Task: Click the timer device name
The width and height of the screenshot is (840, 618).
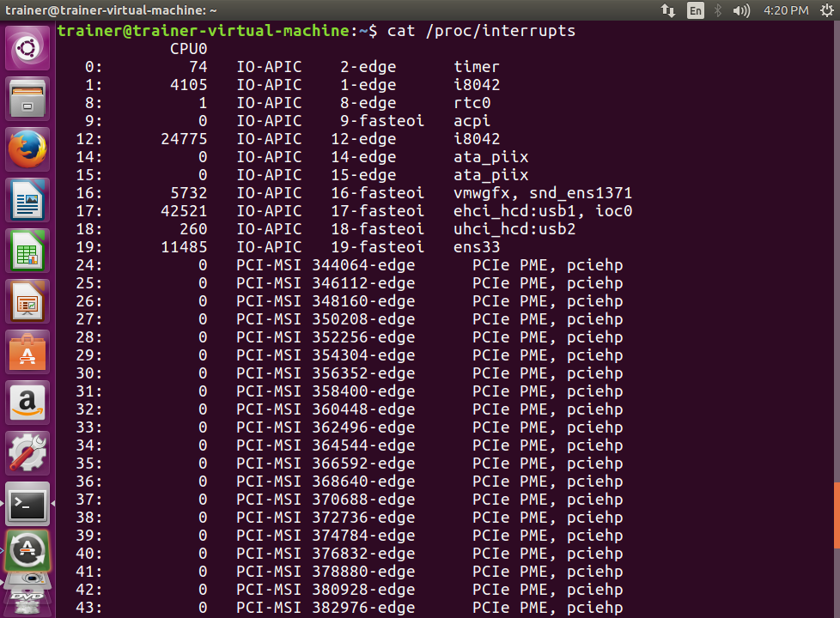Action: point(476,67)
